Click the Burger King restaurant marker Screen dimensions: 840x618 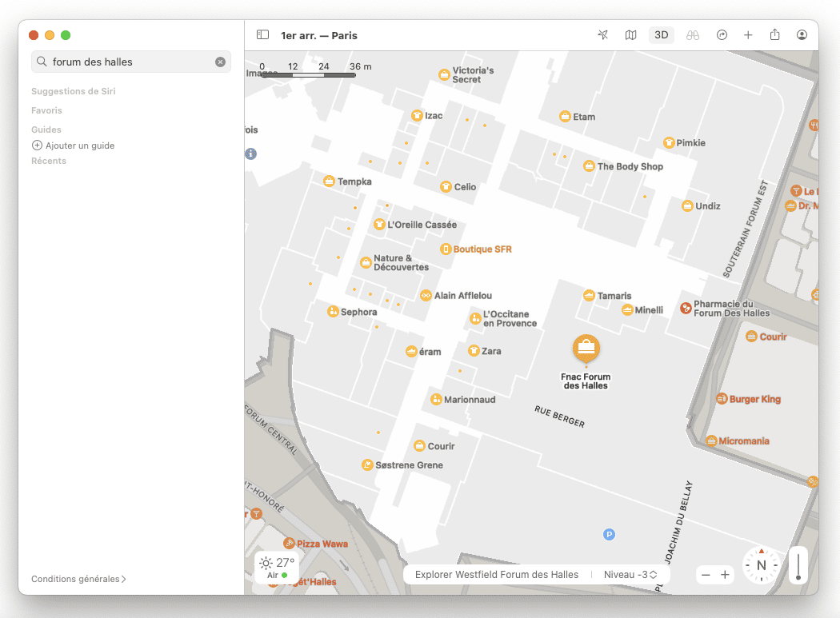pyautogui.click(x=722, y=398)
